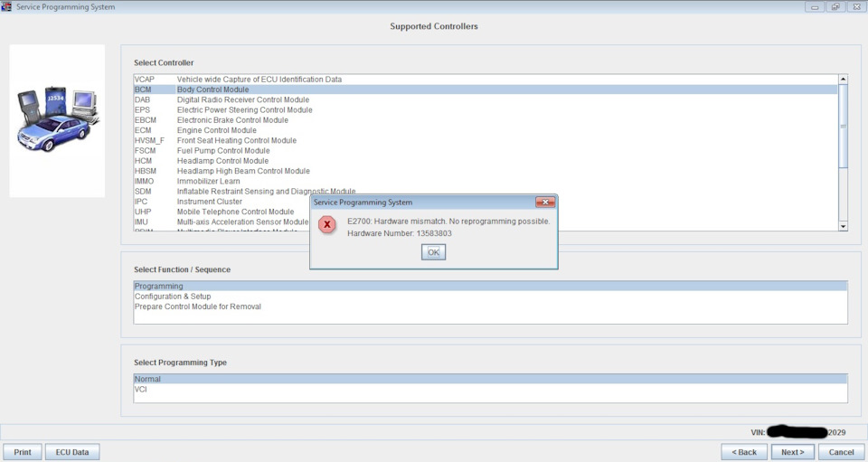Choose Configuration & Setup function
This screenshot has width=868, height=462.
tap(490, 297)
